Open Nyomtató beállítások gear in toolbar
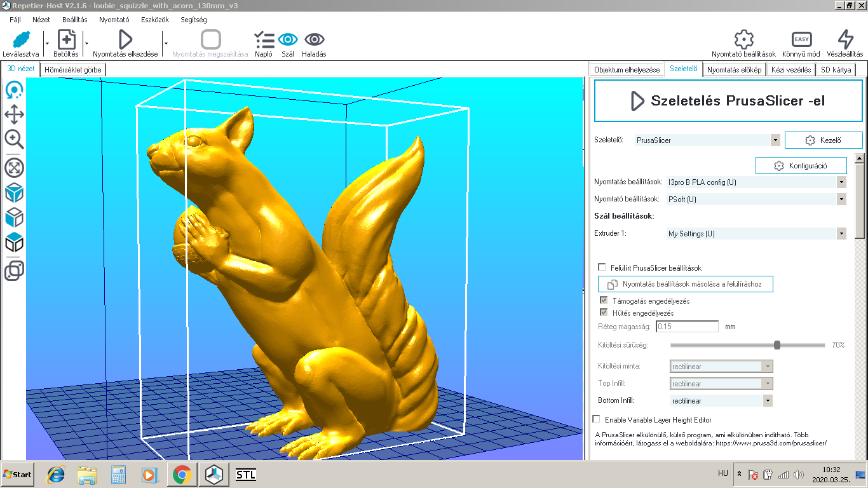 [x=743, y=39]
